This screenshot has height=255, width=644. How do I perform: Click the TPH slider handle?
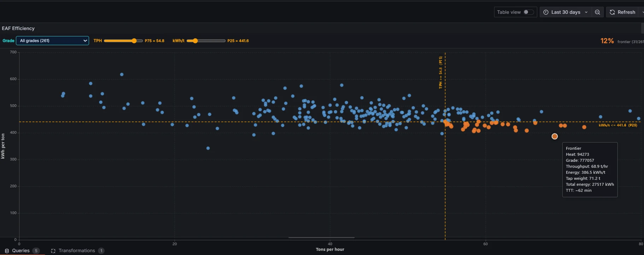click(x=134, y=41)
